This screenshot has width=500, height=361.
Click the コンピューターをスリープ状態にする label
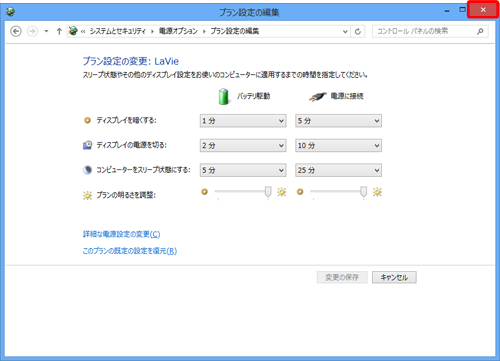click(143, 170)
